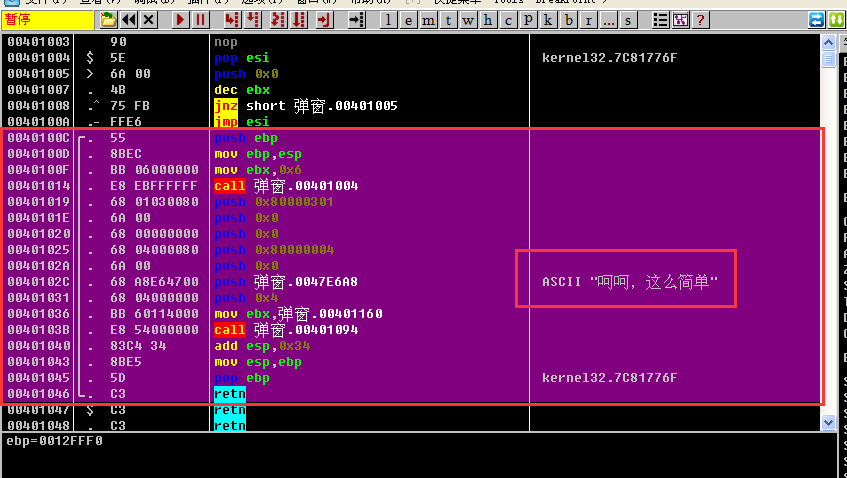This screenshot has width=847, height=478.
Task: Show handles with the 'h' button
Action: pyautogui.click(x=488, y=20)
